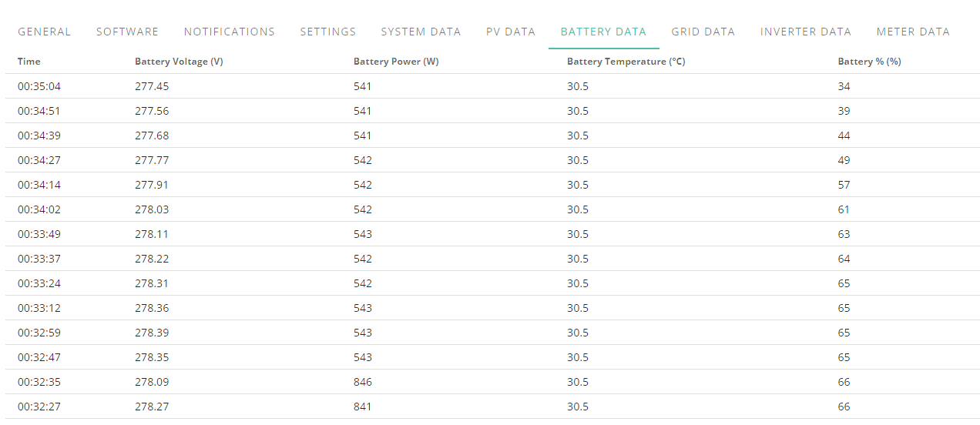The image size is (980, 425).
Task: Switch to the SOFTWARE tab
Action: coord(127,32)
